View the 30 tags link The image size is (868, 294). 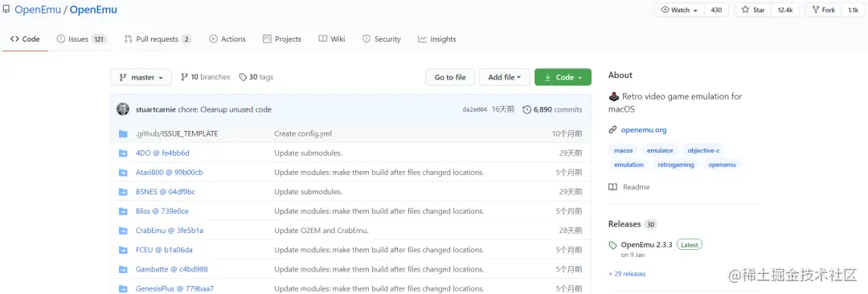256,77
